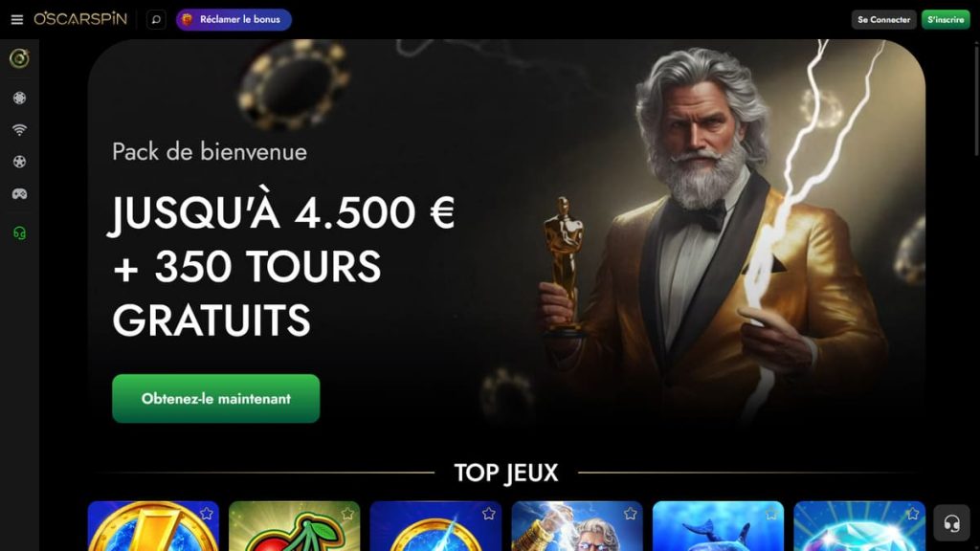Viewport: 980px width, 551px height.
Task: Click the page vertical scrollbar
Action: 976,97
